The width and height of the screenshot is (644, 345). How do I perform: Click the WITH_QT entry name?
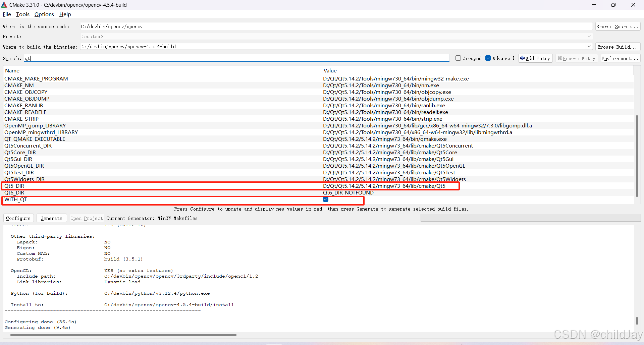click(15, 199)
